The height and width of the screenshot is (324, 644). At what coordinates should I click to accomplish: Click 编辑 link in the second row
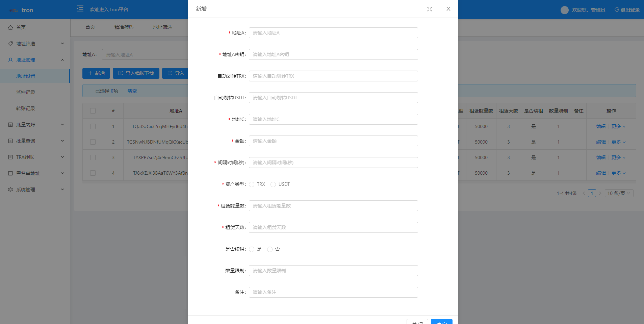[x=601, y=142]
